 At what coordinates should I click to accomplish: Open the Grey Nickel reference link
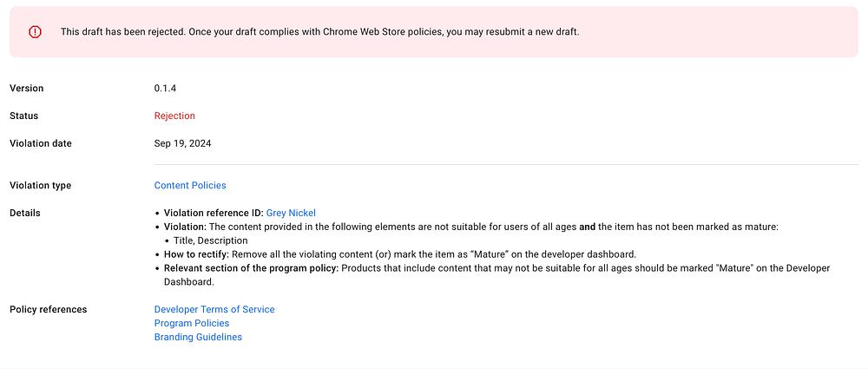pyautogui.click(x=291, y=213)
